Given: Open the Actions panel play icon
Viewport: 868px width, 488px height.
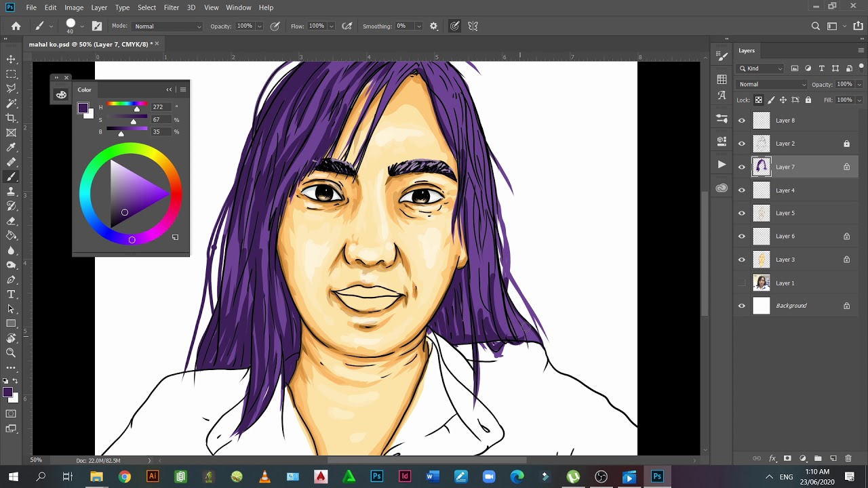Looking at the screenshot, I should coord(722,165).
